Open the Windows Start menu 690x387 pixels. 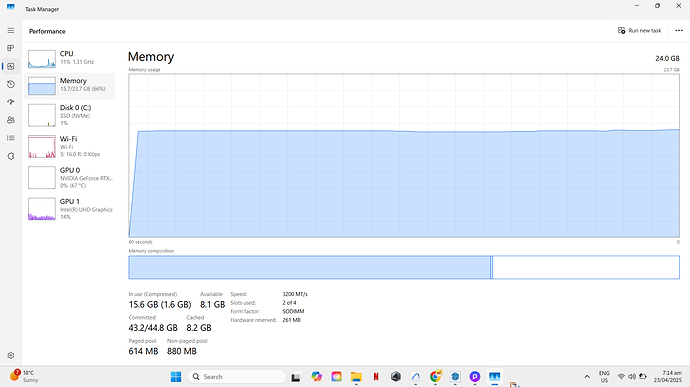pyautogui.click(x=176, y=377)
